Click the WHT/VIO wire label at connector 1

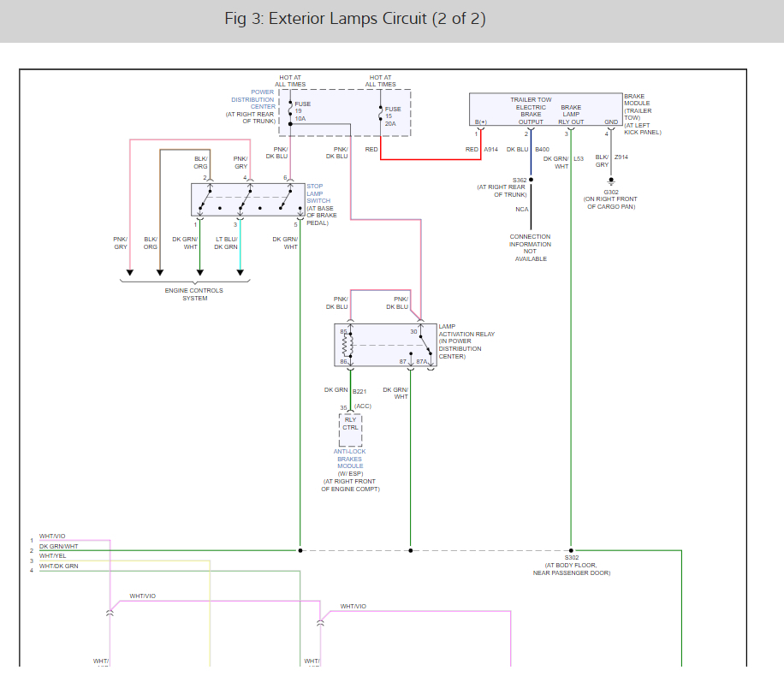tap(52, 536)
